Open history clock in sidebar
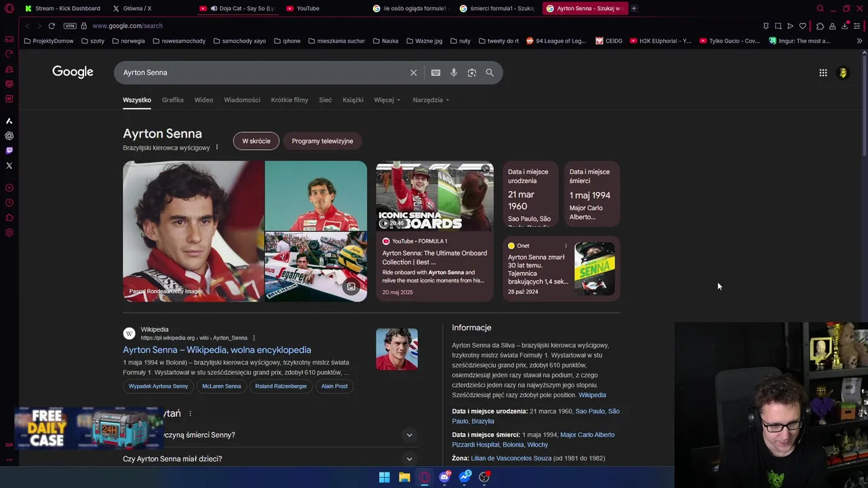This screenshot has height=488, width=868. (9, 203)
